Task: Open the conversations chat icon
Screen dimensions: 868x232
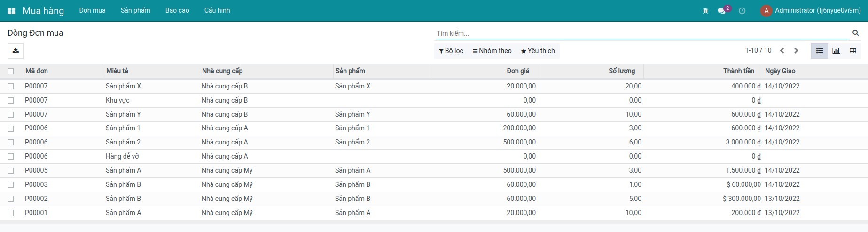Action: click(x=721, y=11)
